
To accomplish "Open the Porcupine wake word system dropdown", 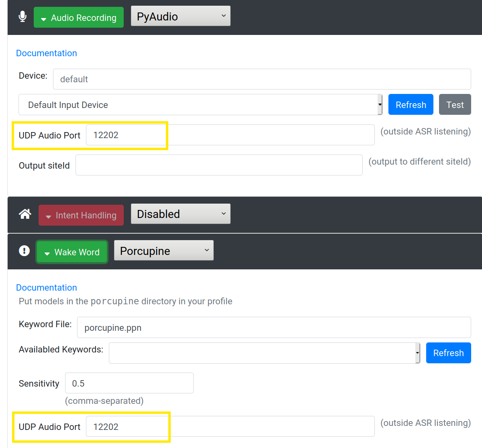I will point(163,250).
